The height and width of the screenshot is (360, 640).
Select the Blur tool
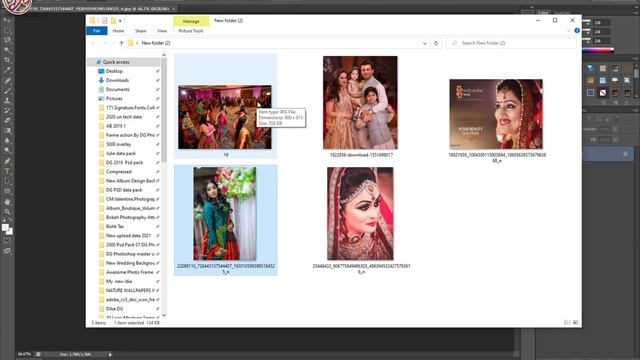[7, 141]
